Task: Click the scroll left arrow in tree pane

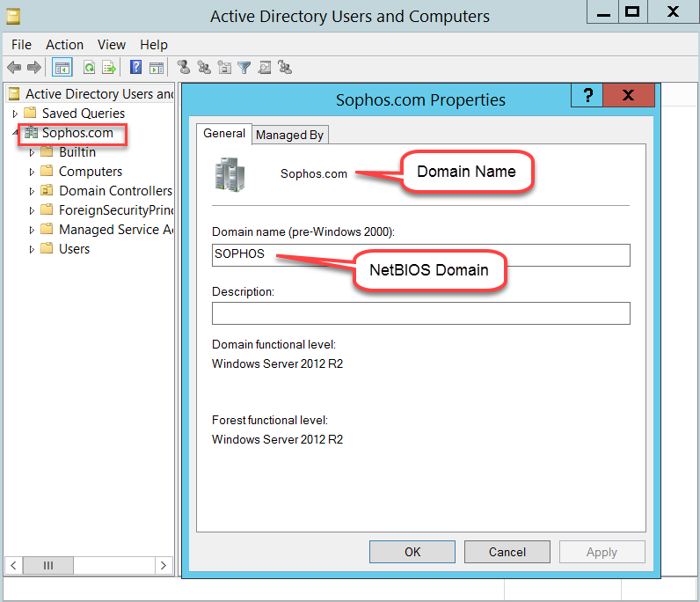Action: coord(13,565)
